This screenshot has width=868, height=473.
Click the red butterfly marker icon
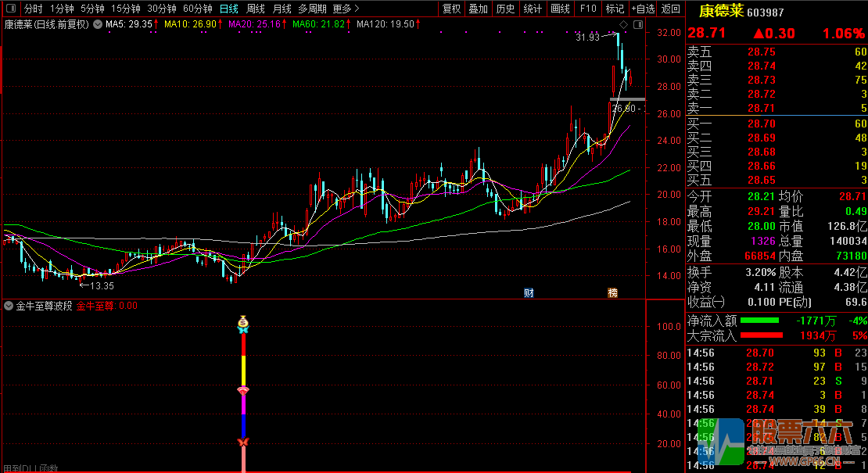coord(242,443)
